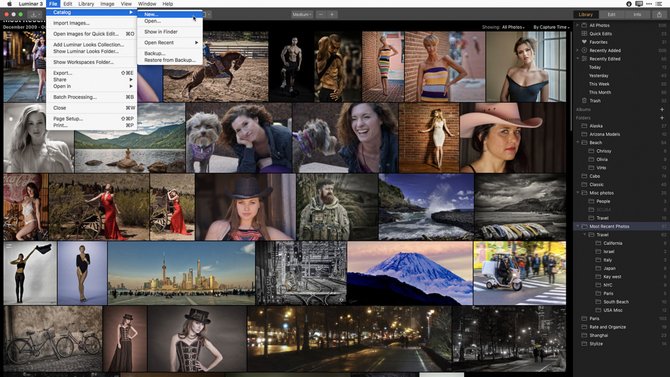Select the woman in pink cowboy hat thumbnail
Screen dimensions: 670x377
coord(513,138)
